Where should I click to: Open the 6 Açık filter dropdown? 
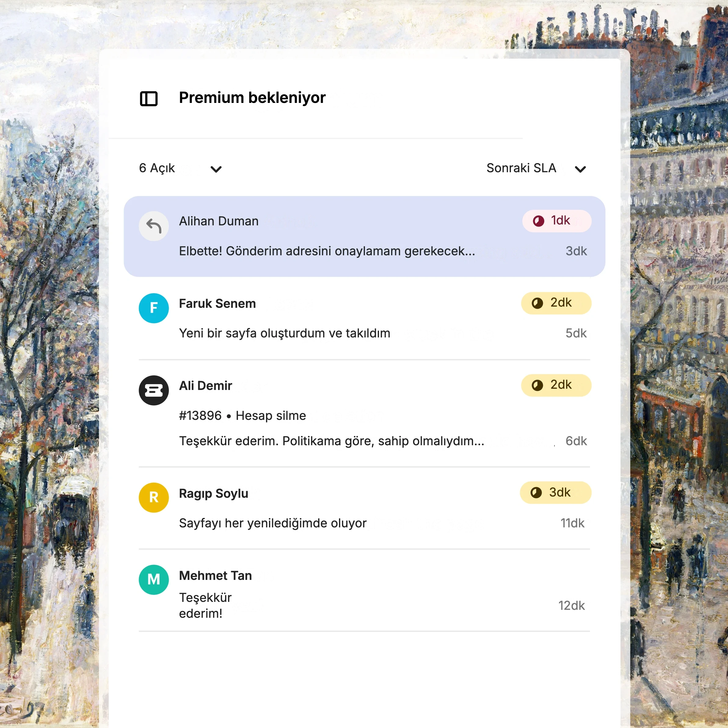click(180, 168)
